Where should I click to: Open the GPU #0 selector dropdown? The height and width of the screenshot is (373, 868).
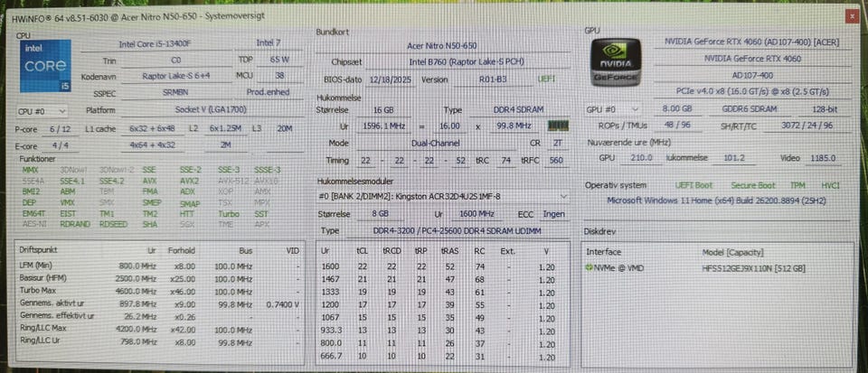[x=613, y=109]
